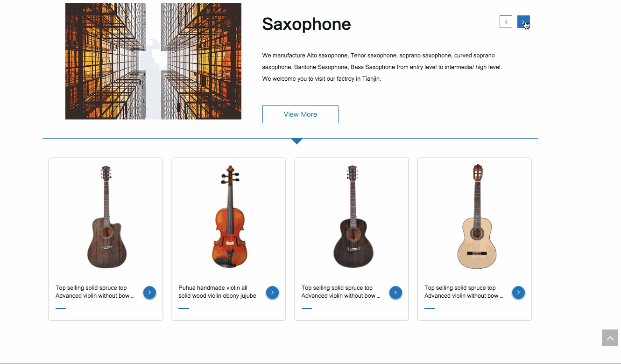Click the saxophone description paragraph

click(381, 67)
